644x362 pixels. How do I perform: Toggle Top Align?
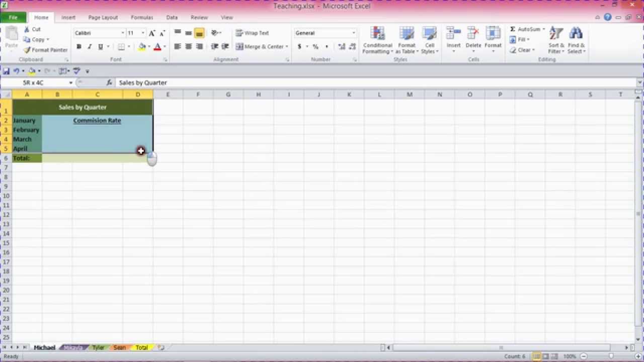(178, 33)
